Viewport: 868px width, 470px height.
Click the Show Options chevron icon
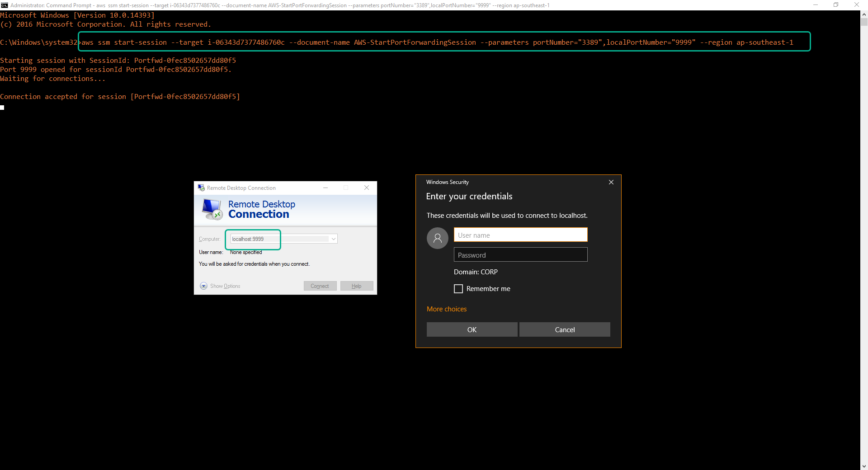coord(203,286)
